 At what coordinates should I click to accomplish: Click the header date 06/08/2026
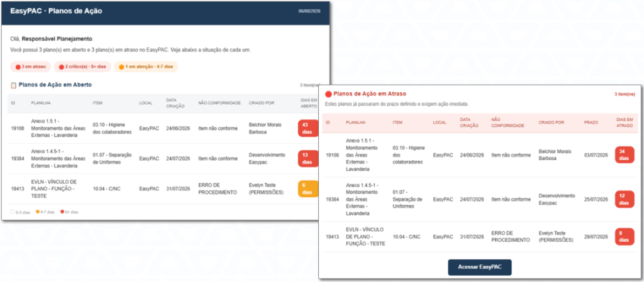[309, 11]
